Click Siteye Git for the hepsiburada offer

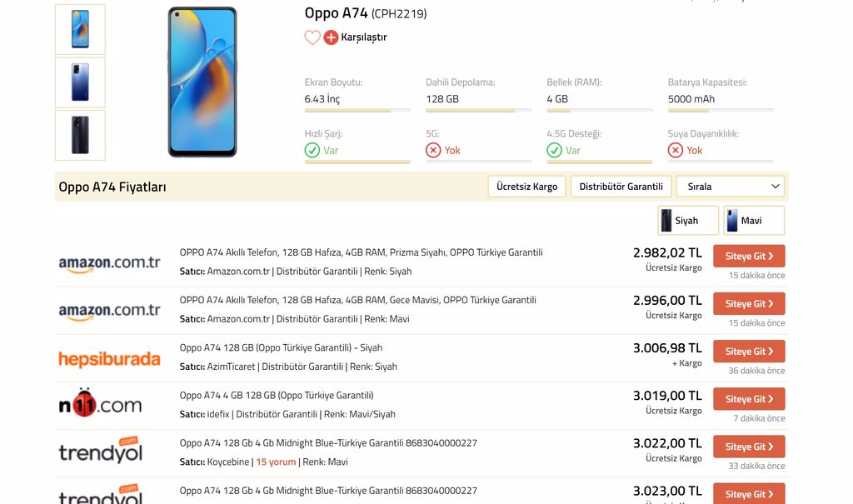coord(749,352)
